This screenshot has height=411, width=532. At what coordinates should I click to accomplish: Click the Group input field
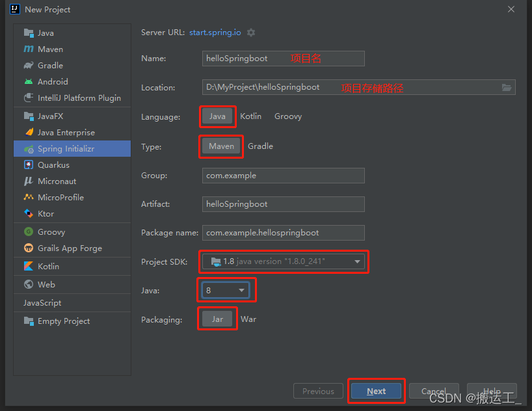tap(284, 176)
